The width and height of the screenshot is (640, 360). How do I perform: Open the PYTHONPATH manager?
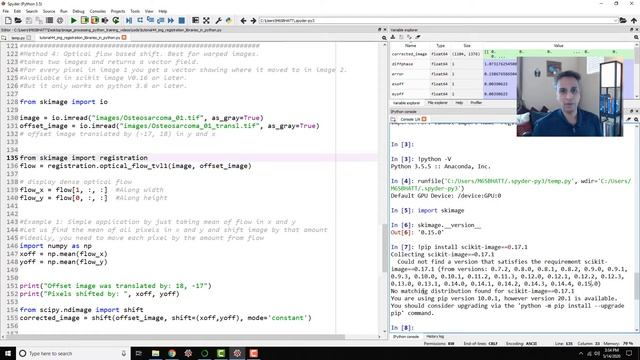coord(229,20)
